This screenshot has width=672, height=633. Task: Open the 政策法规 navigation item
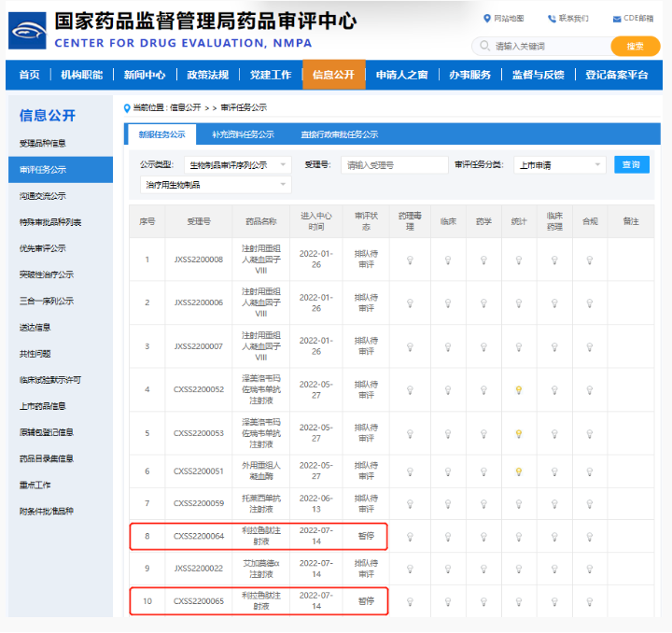pyautogui.click(x=208, y=75)
